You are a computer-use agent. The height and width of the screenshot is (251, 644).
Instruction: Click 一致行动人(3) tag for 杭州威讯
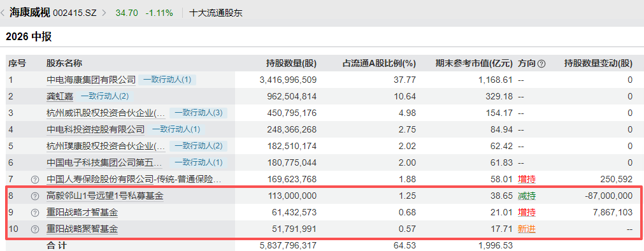(x=198, y=113)
